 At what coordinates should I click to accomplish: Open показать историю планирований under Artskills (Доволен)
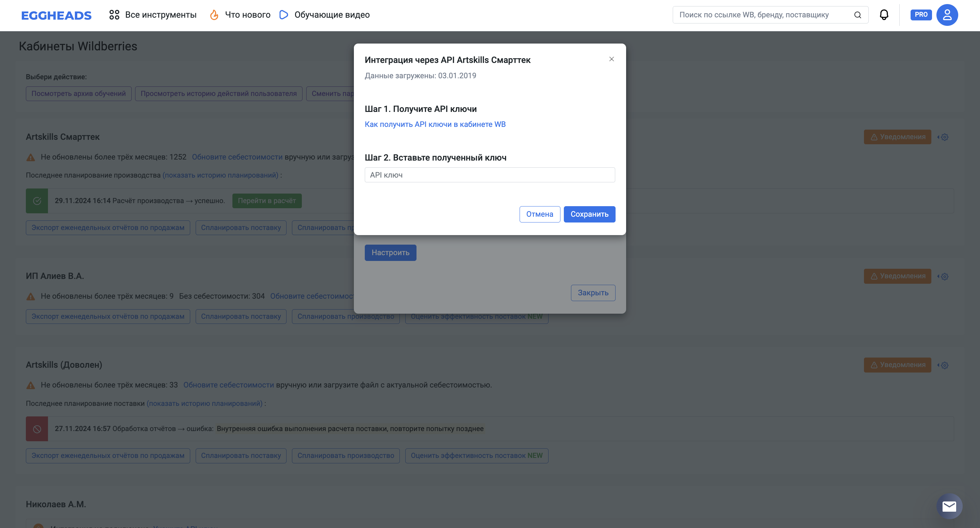tap(205, 403)
